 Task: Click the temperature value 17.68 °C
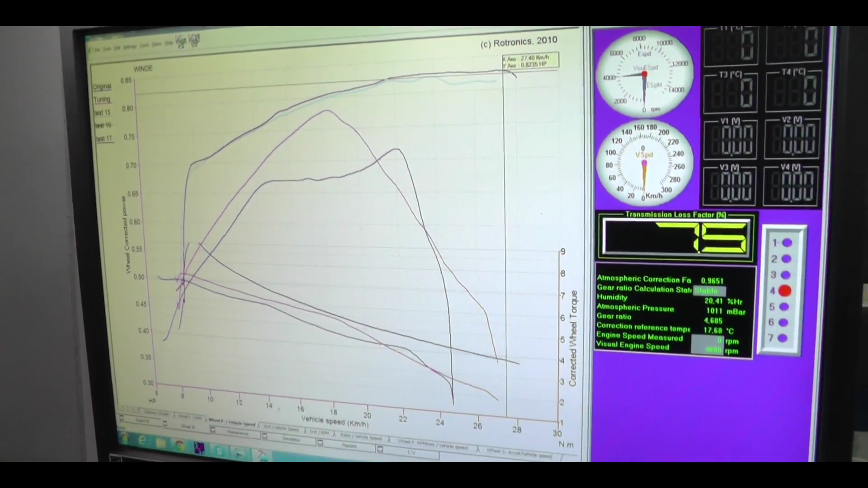coord(719,331)
